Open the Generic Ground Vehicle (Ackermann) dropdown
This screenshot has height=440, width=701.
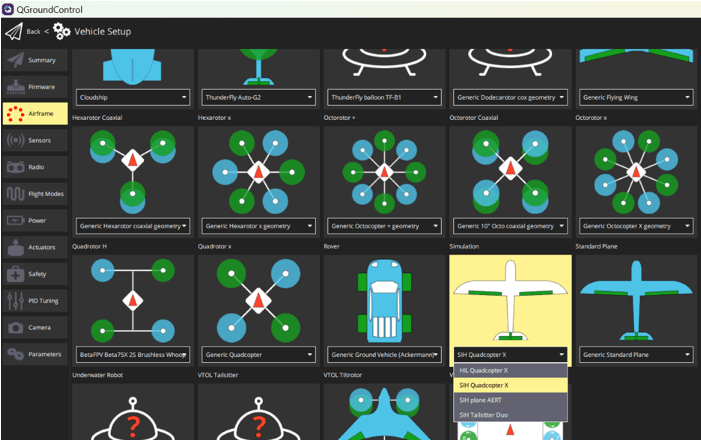pyautogui.click(x=384, y=355)
